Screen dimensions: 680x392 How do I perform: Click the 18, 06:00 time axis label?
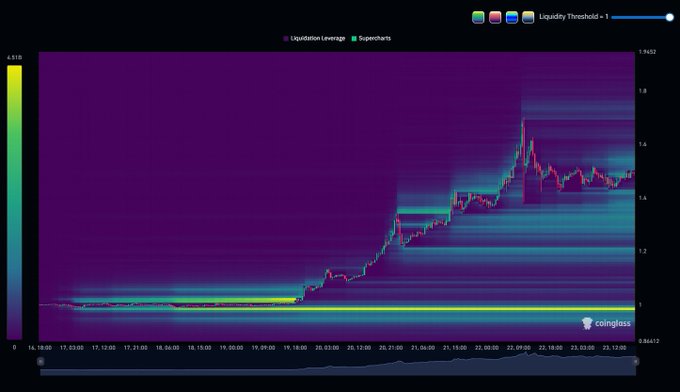pyautogui.click(x=167, y=348)
